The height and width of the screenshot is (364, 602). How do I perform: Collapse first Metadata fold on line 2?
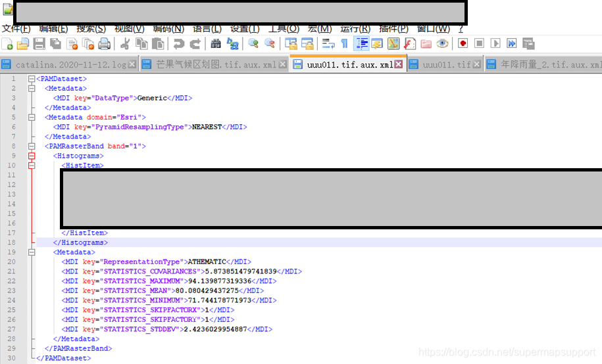point(32,88)
